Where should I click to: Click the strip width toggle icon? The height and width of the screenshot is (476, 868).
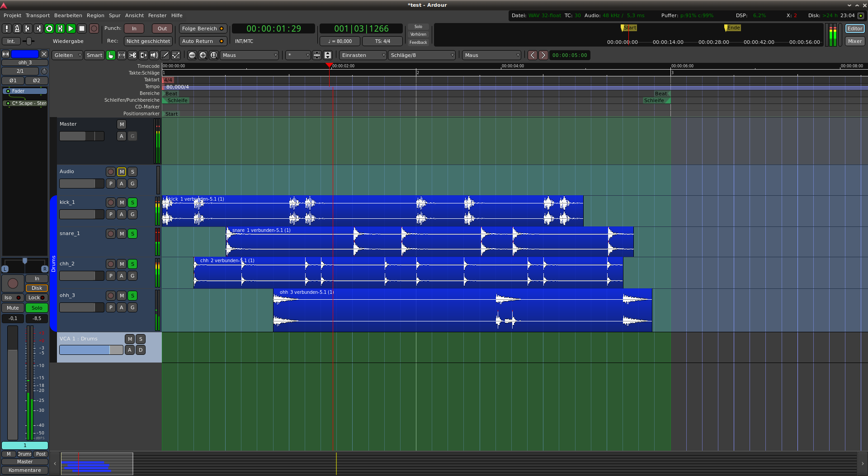coord(6,54)
